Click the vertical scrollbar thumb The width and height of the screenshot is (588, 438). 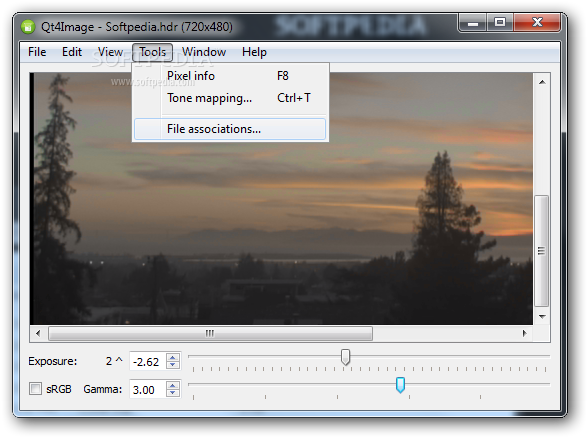click(541, 250)
